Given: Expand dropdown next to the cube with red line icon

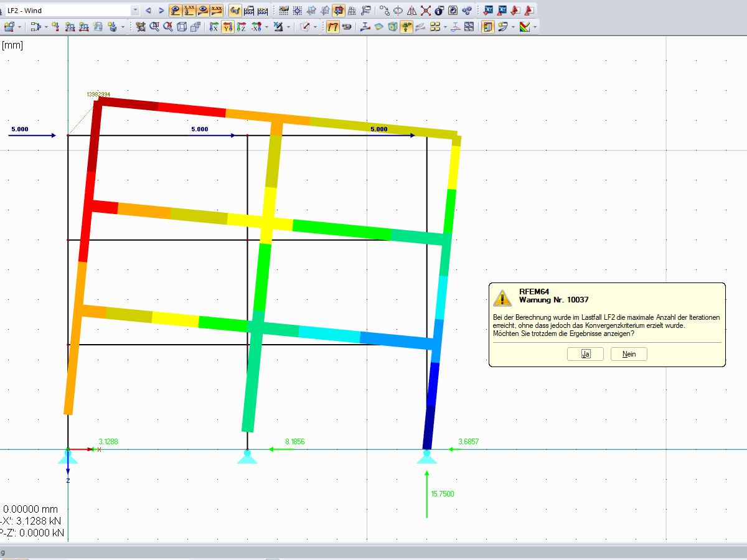Looking at the screenshot, I should tap(316, 27).
